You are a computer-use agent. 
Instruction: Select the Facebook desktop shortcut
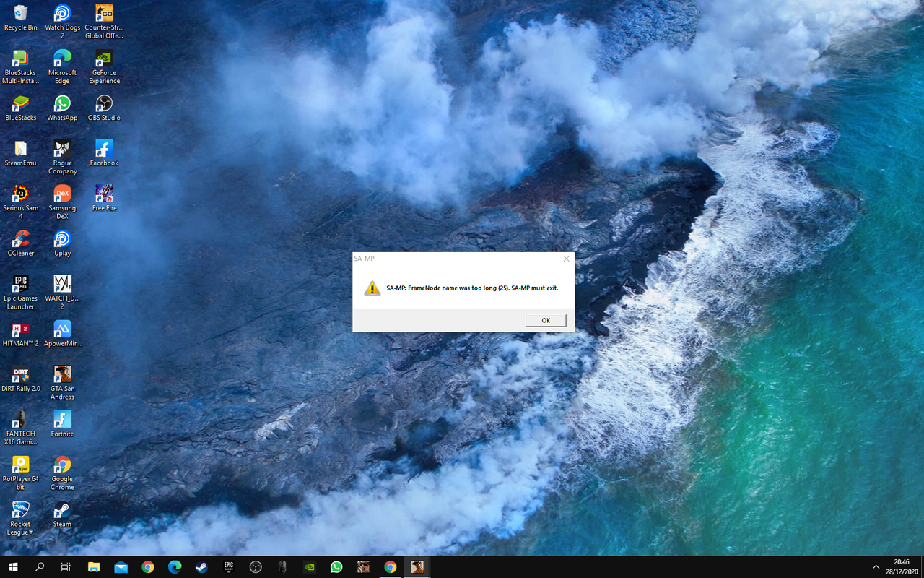[x=104, y=153]
